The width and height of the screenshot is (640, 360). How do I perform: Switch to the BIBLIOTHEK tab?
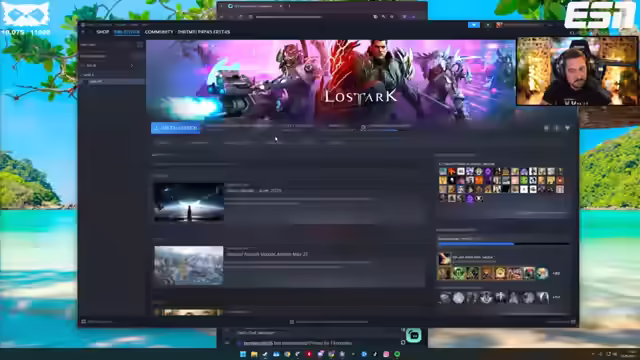tap(127, 32)
